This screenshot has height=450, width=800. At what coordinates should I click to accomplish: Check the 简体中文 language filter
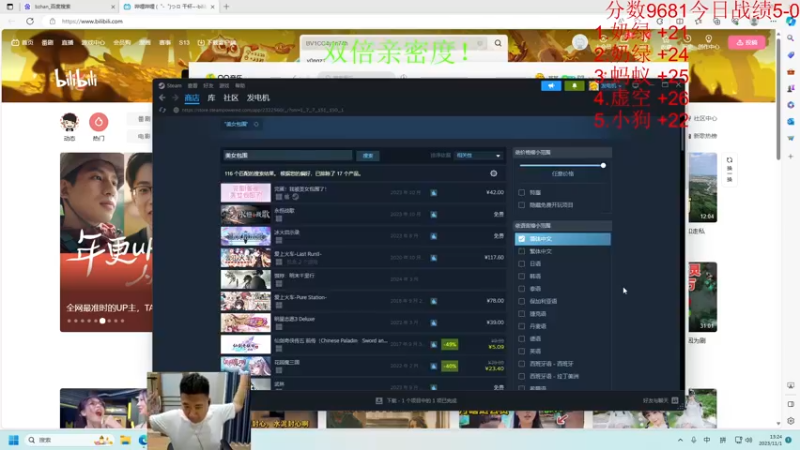pos(521,239)
